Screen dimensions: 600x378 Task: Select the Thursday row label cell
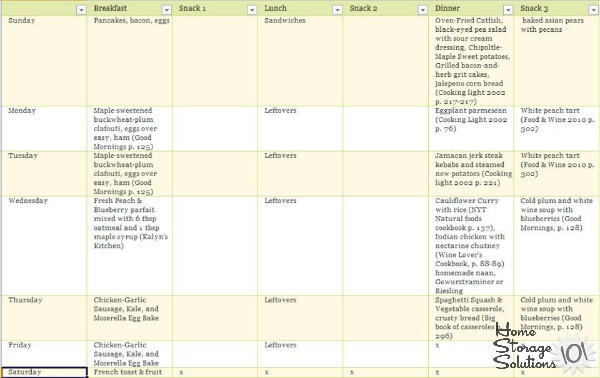(44, 318)
